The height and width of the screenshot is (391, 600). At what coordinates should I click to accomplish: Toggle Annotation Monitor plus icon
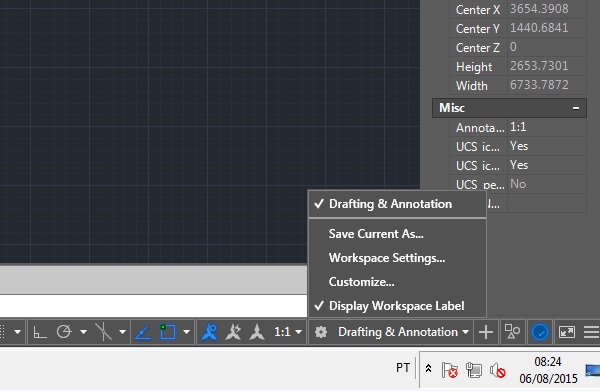(486, 332)
